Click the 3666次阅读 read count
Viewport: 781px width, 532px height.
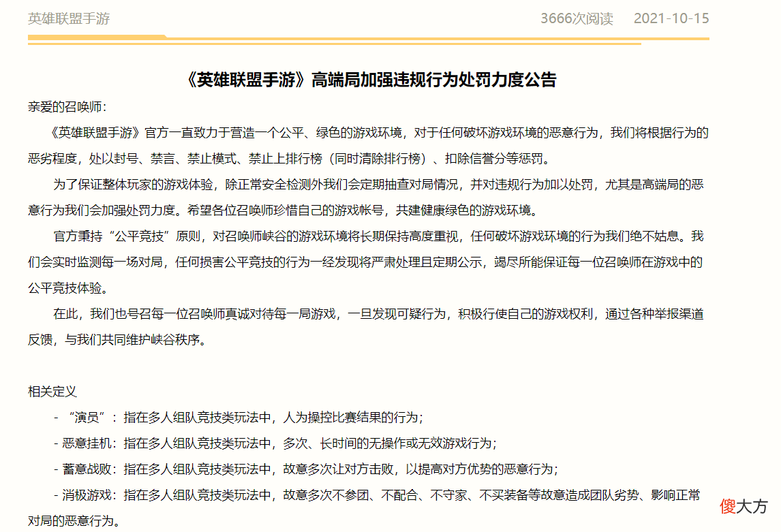click(577, 18)
